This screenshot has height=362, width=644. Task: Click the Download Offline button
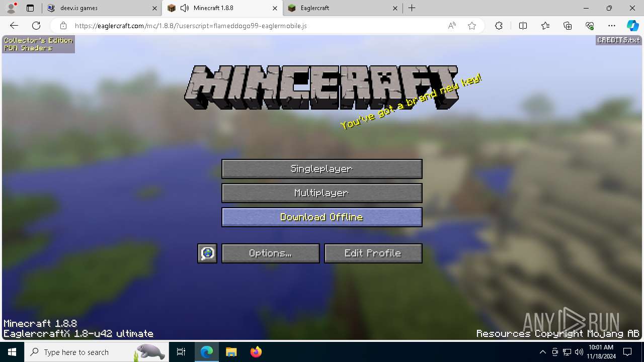[322, 217]
